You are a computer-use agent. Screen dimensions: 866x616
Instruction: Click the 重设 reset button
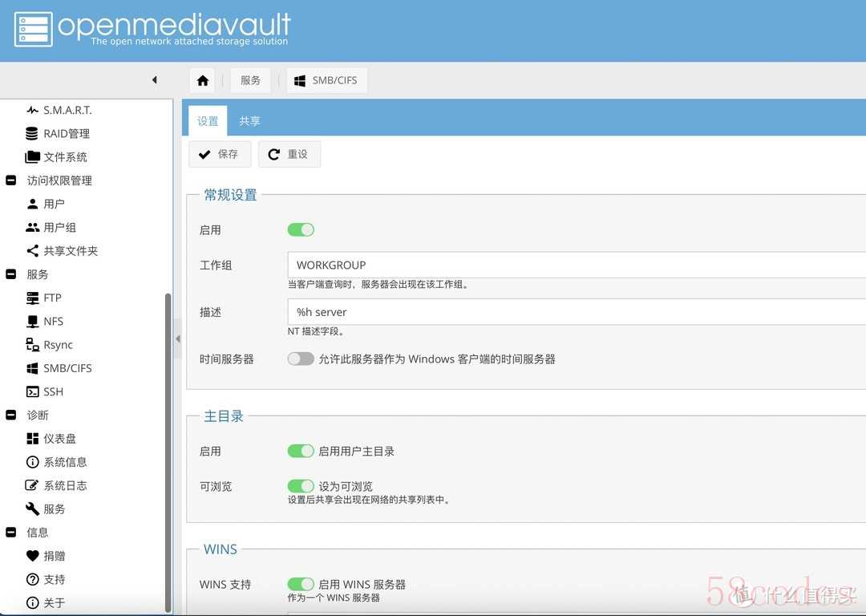point(289,154)
